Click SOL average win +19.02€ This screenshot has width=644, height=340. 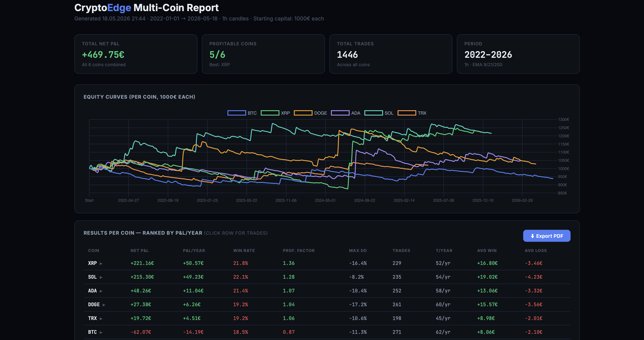[487, 277]
